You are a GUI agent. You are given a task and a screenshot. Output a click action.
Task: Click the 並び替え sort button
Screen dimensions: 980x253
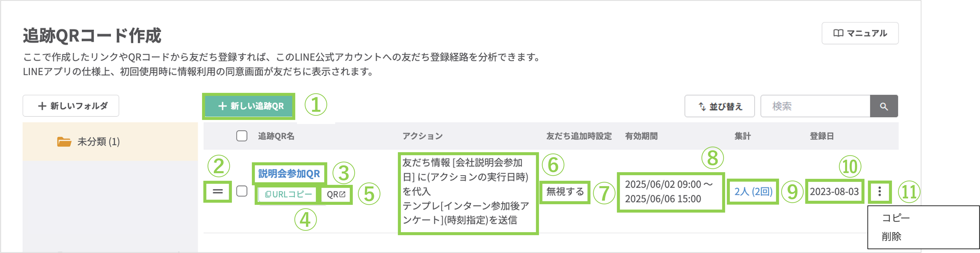pos(719,106)
